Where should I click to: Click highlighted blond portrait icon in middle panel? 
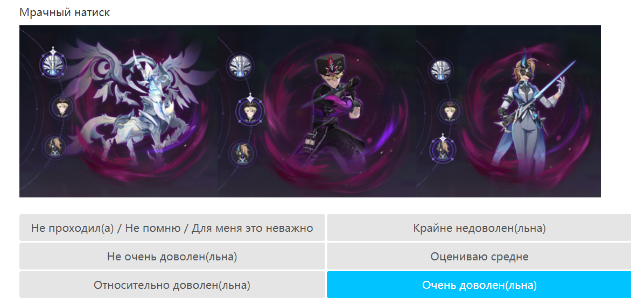pyautogui.click(x=250, y=110)
